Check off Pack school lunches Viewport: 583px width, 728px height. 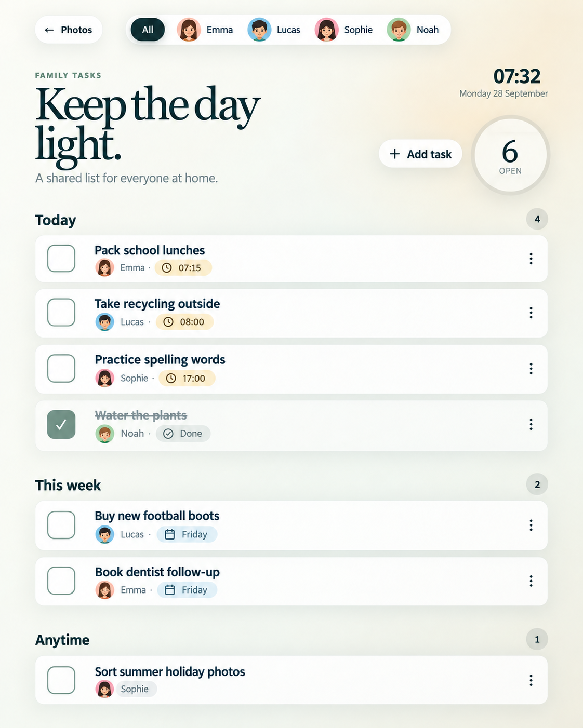[61, 259]
